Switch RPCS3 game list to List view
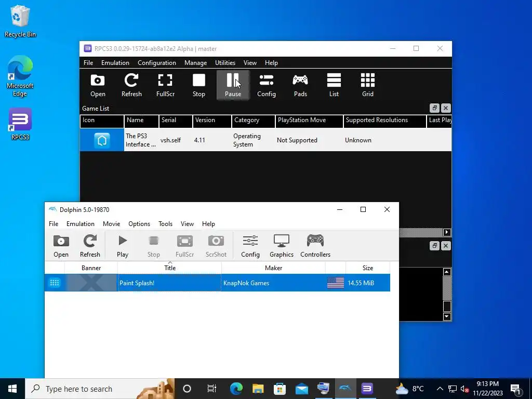Image resolution: width=532 pixels, height=399 pixels. coord(334,86)
